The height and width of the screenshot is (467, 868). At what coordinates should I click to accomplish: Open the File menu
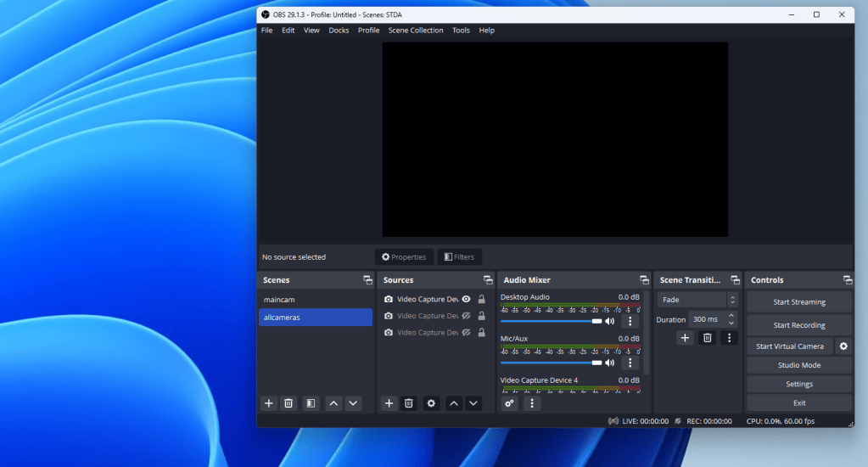coord(266,31)
